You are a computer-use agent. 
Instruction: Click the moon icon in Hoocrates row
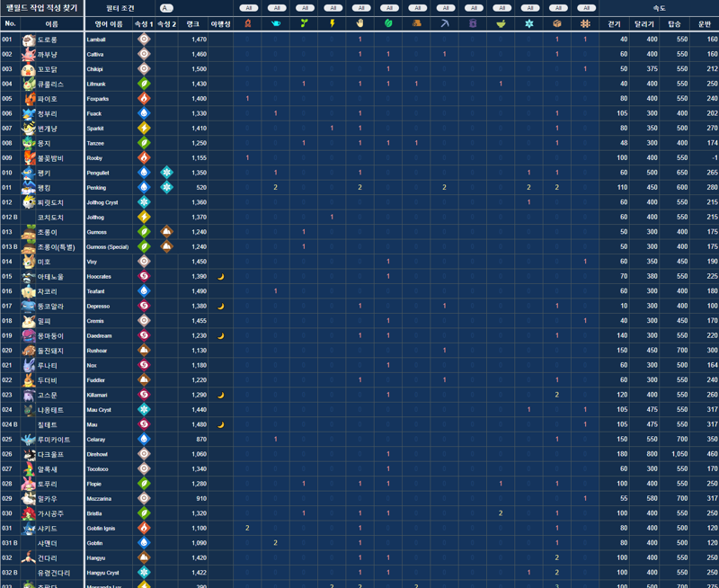click(221, 277)
